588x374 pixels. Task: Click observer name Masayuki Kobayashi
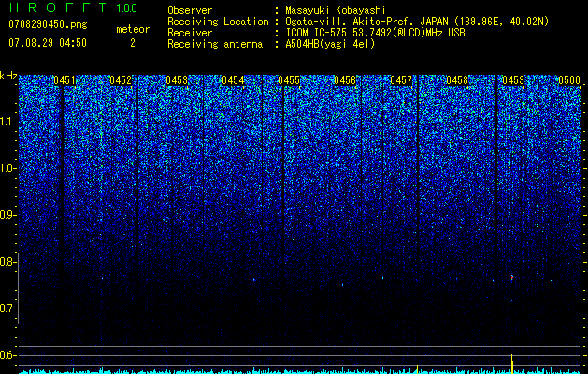(x=336, y=10)
